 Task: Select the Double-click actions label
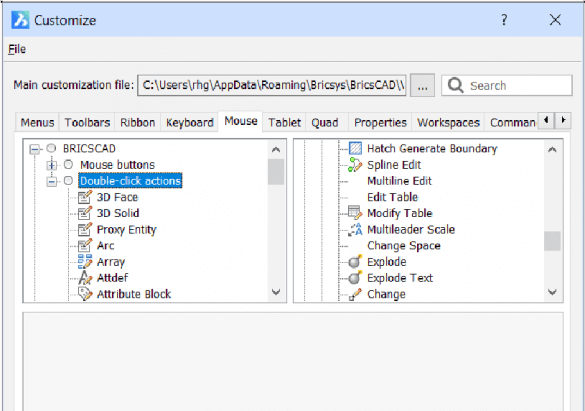point(130,181)
